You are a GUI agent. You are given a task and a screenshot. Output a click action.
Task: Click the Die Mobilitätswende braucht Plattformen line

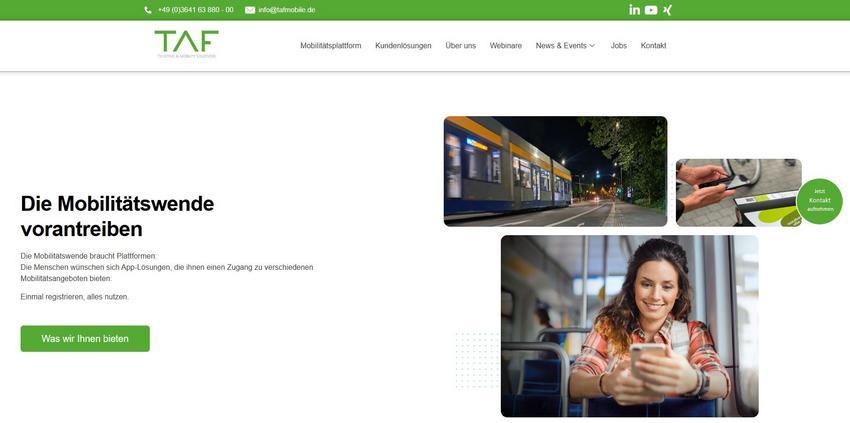pos(88,255)
